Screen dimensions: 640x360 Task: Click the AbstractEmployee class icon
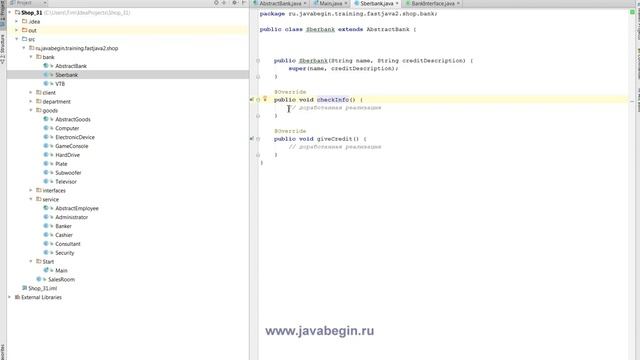tap(46, 208)
